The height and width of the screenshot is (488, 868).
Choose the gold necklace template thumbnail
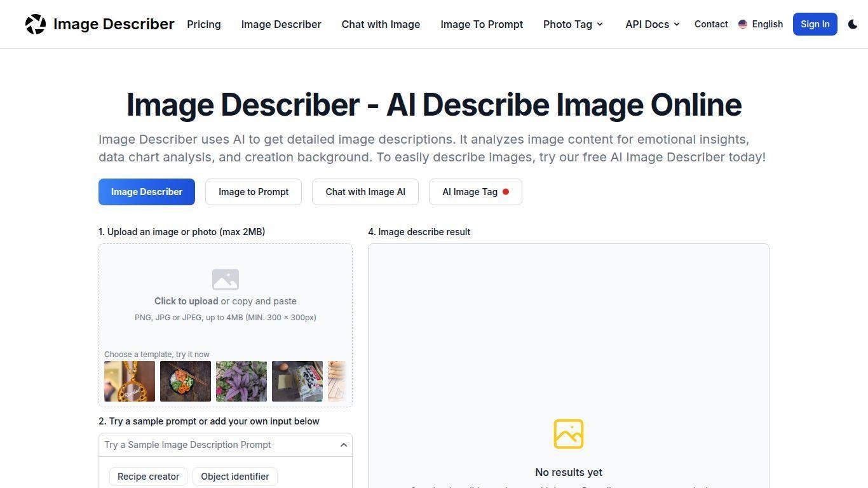coord(130,381)
